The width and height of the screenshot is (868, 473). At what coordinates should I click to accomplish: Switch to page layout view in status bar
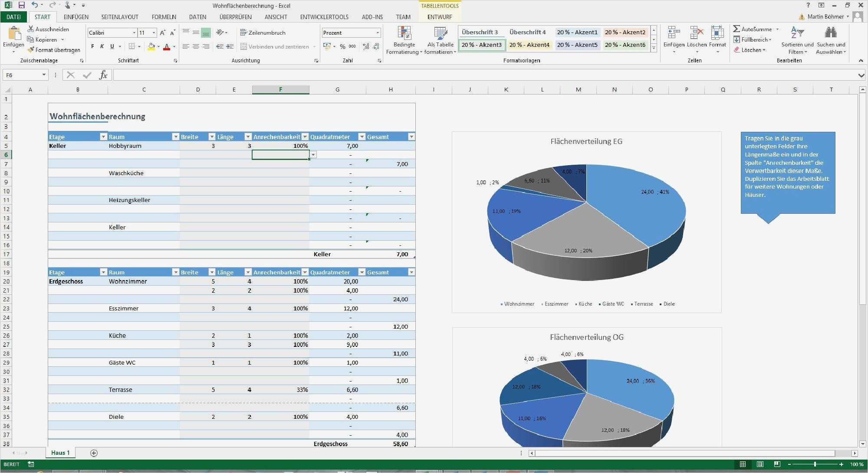[x=760, y=464]
